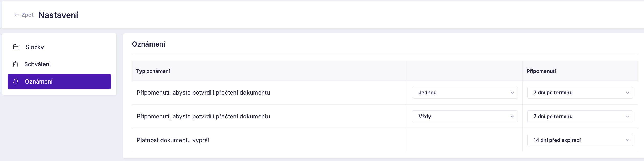644x161 pixels.
Task: Click the clipboard icon beside Schválení
Action: 16,64
